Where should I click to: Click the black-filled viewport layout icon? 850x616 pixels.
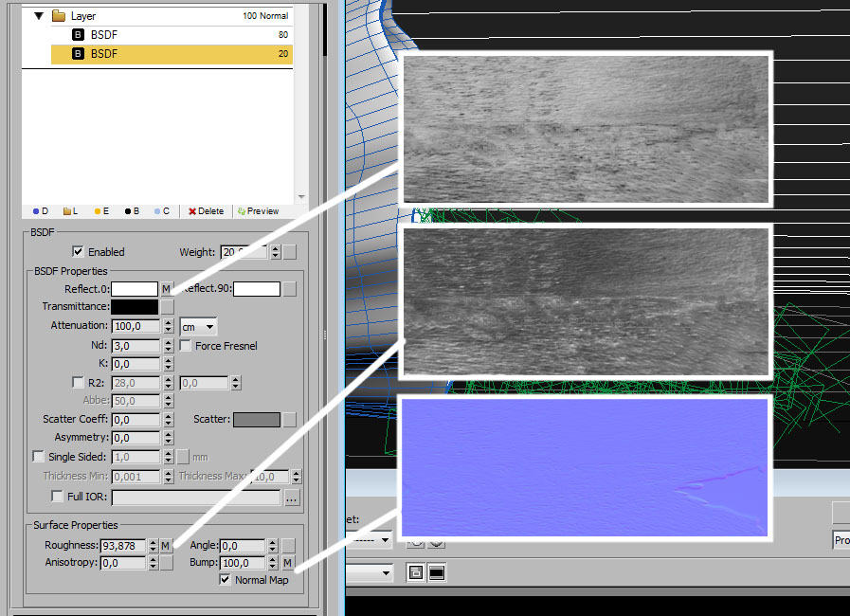pyautogui.click(x=437, y=572)
